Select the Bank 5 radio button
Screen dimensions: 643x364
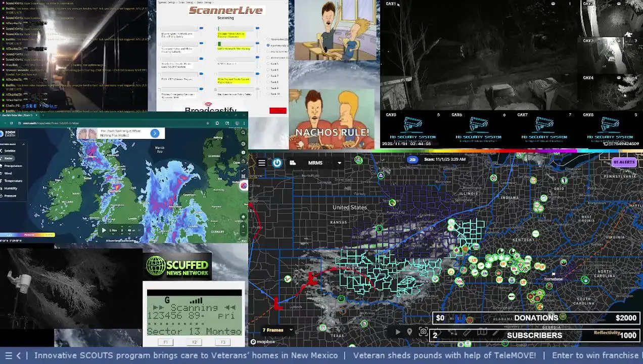(268, 64)
